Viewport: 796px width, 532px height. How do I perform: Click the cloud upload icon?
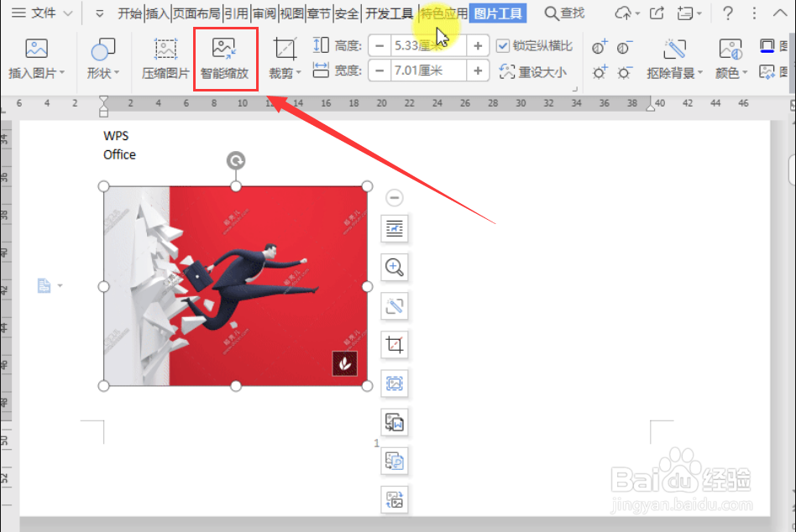pyautogui.click(x=623, y=13)
